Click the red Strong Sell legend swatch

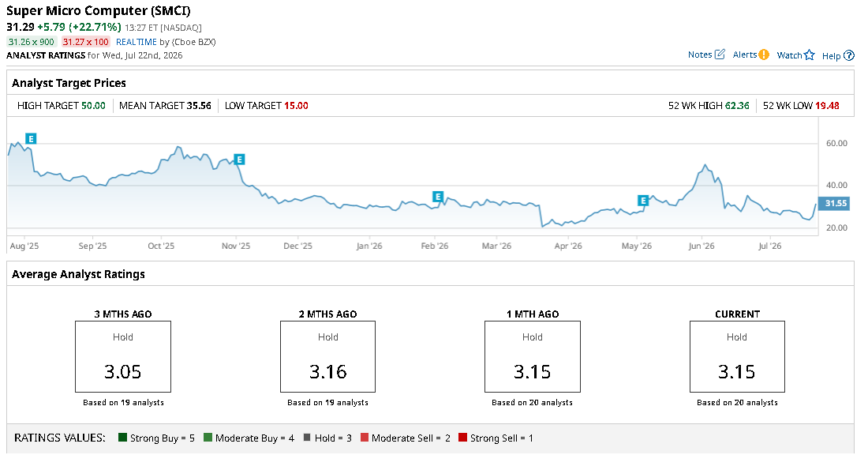[462, 438]
